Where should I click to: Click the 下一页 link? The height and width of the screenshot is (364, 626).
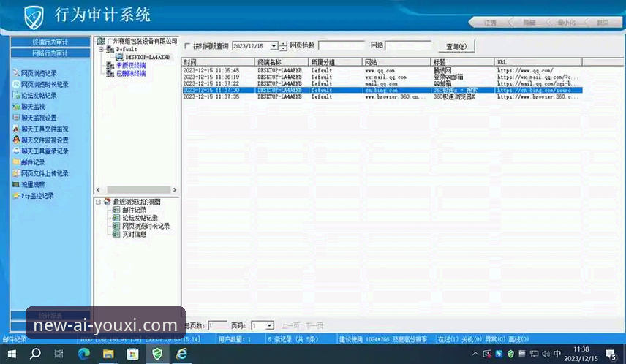pyautogui.click(x=314, y=326)
